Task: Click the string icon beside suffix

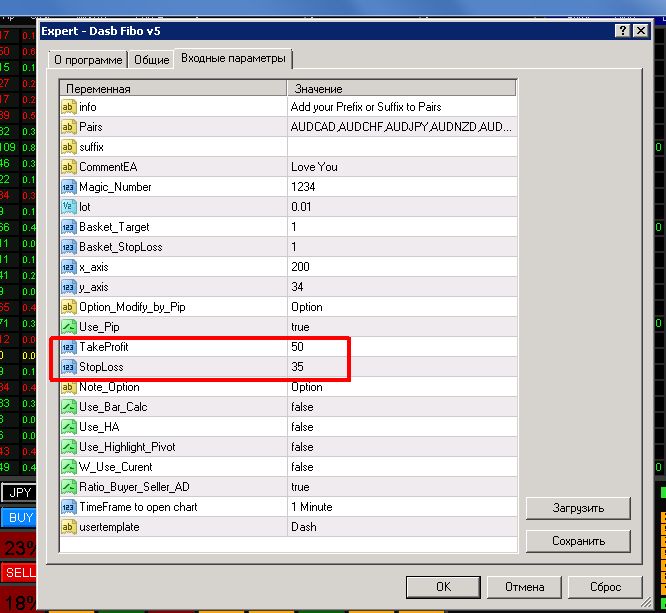Action: point(68,147)
